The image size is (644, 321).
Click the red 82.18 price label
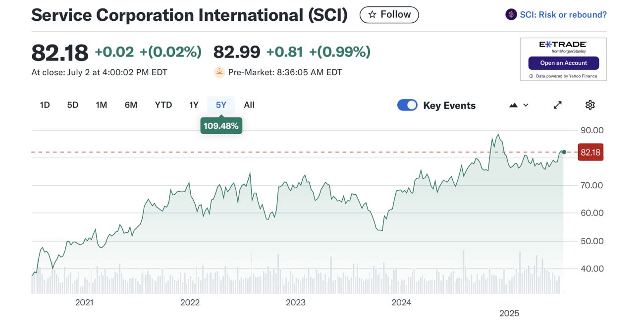pyautogui.click(x=590, y=152)
